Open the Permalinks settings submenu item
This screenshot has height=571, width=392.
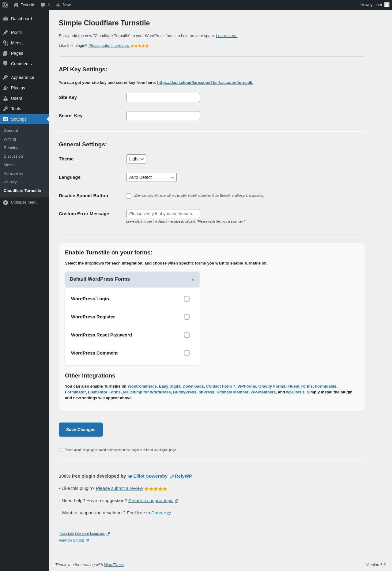13,174
